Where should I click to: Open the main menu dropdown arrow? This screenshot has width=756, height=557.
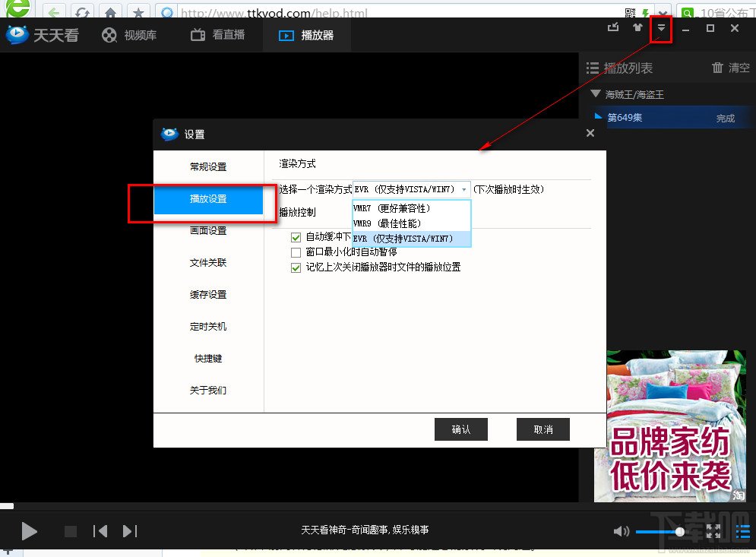tap(660, 27)
